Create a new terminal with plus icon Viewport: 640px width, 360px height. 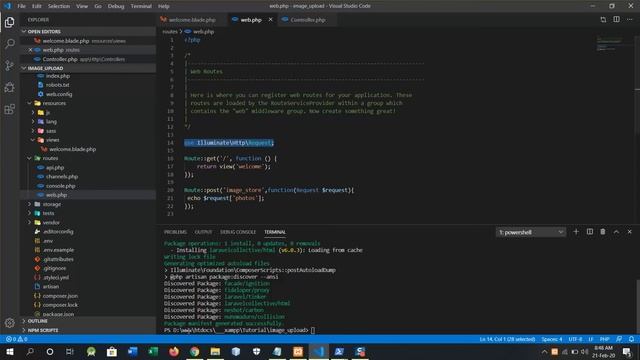click(576, 232)
